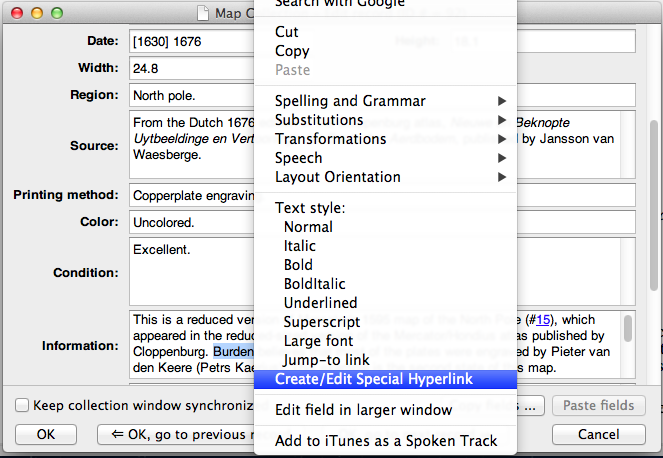
Task: Click the Information field scrollbar thumb
Action: point(628,328)
